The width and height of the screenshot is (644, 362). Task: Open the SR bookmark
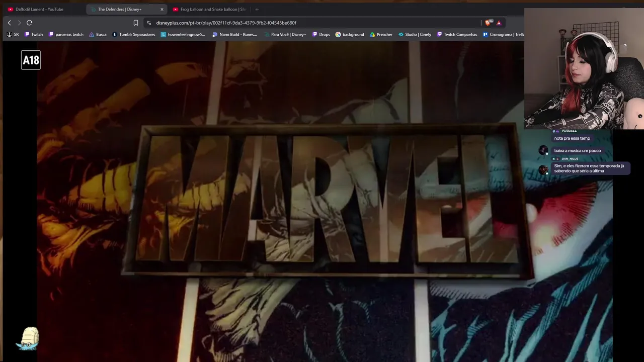[x=13, y=34]
